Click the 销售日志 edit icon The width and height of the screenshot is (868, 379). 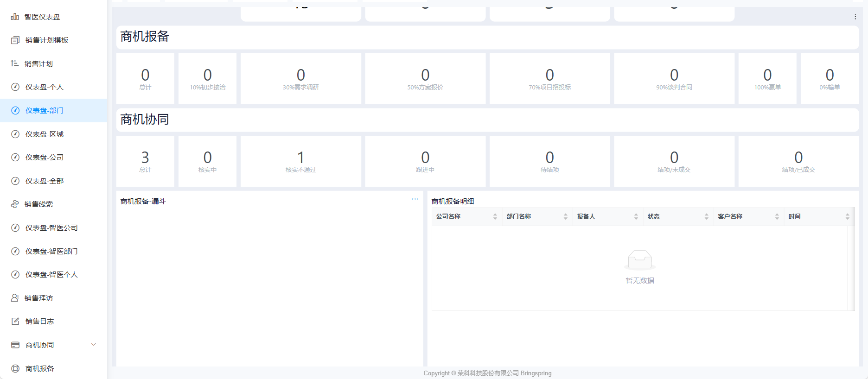pos(15,322)
